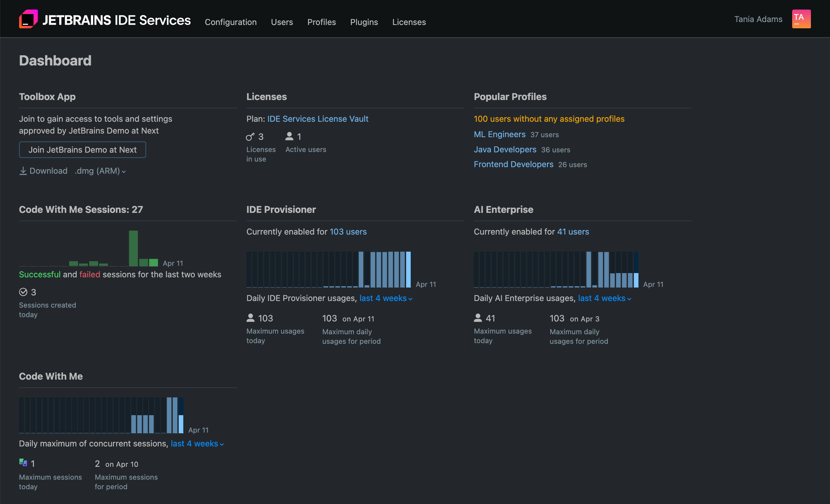The height and width of the screenshot is (504, 830).
Task: Click the download icon for Toolbox App
Action: coord(23,171)
